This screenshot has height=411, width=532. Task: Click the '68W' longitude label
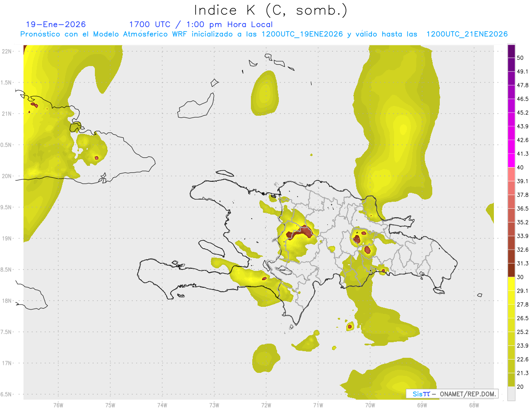[474, 405]
